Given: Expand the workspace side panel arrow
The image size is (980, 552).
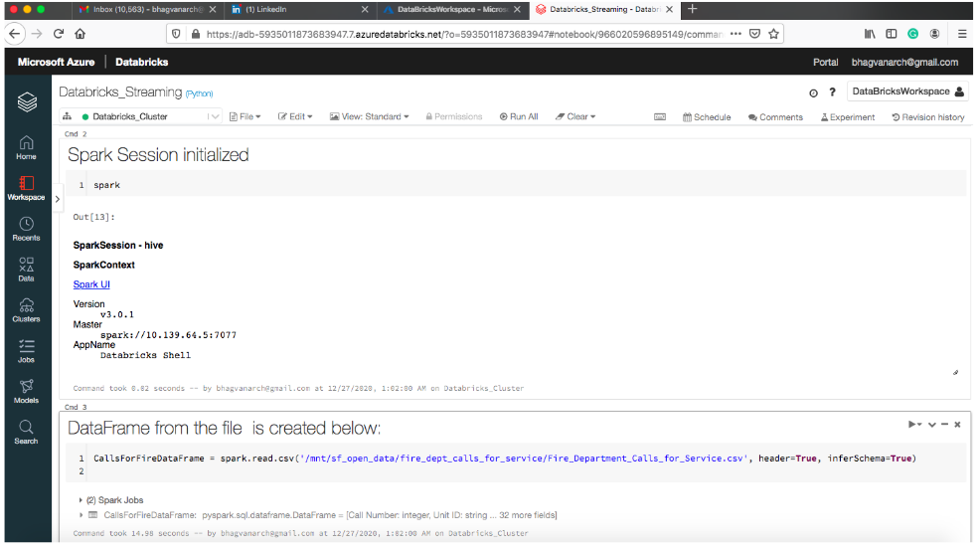Looking at the screenshot, I should pos(58,199).
